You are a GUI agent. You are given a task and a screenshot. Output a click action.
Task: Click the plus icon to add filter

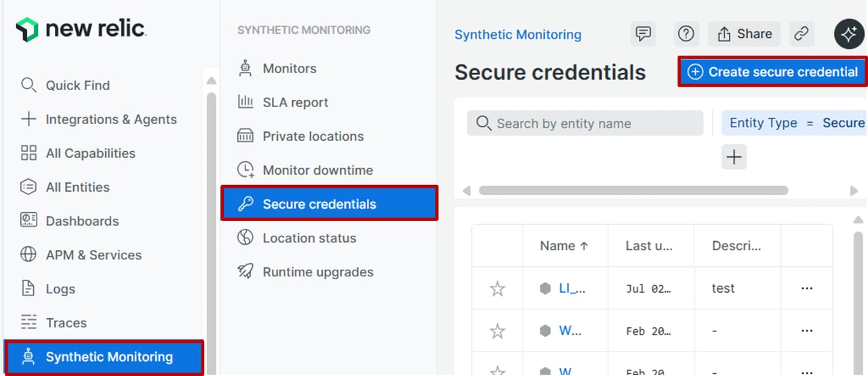[x=734, y=157]
